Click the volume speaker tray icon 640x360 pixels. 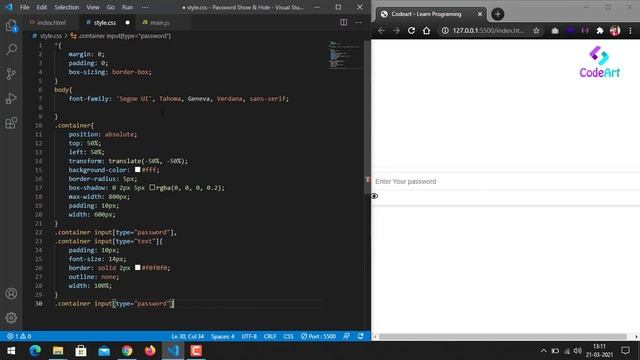[578, 351]
